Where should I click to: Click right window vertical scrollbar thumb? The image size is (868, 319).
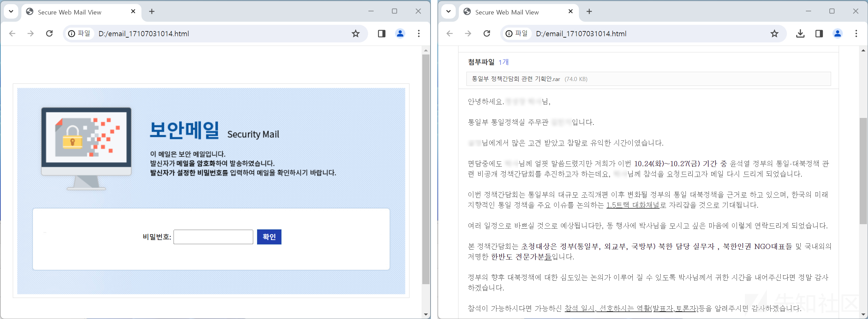point(863,171)
